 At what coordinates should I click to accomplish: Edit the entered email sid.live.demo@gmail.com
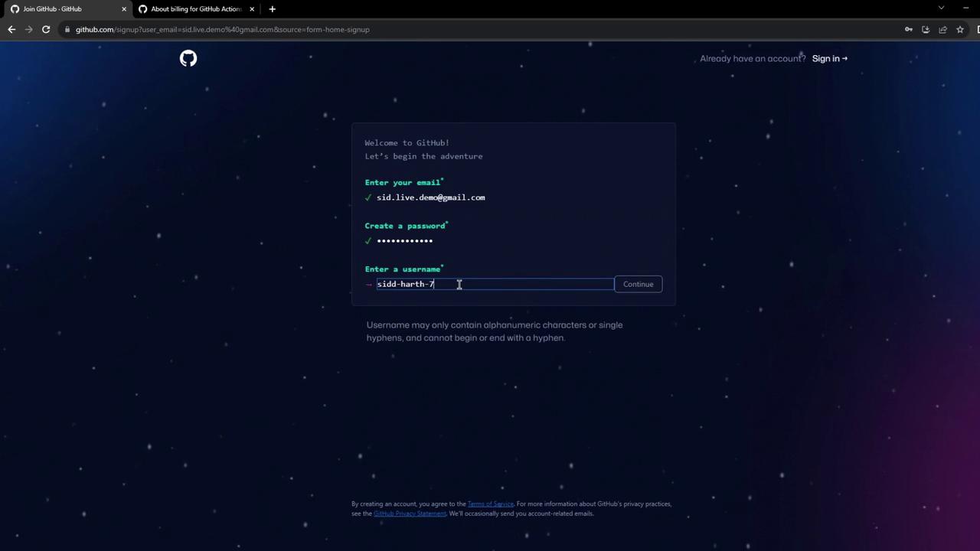pyautogui.click(x=431, y=197)
